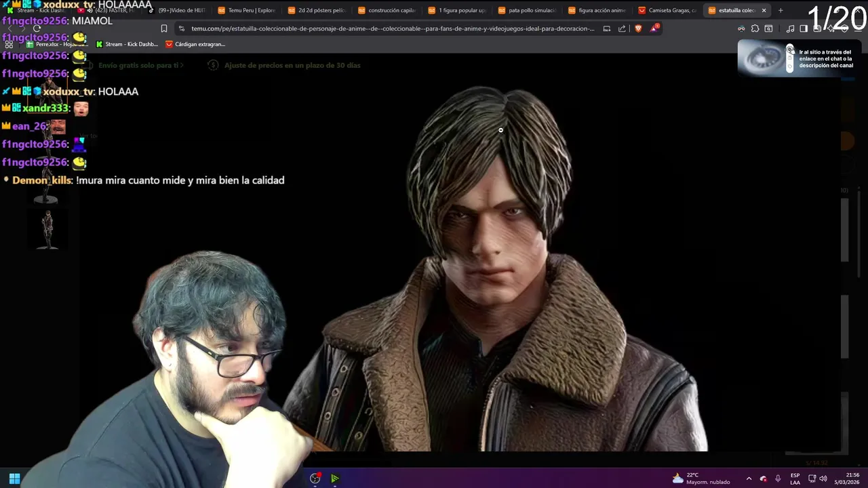Click the tray icon with red x badge
The image size is (868, 488).
[x=763, y=479]
